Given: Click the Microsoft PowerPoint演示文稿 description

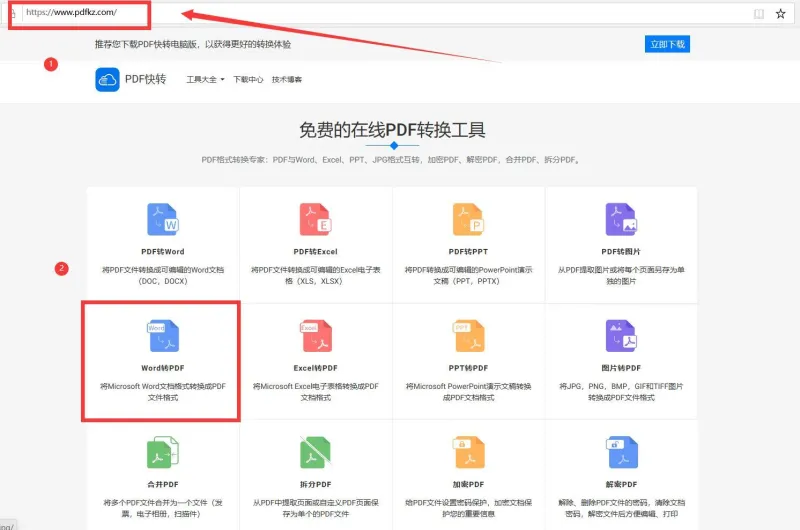Looking at the screenshot, I should click(x=468, y=392).
